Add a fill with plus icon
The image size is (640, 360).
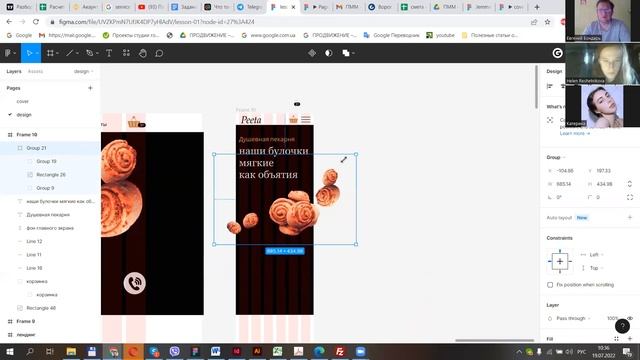pos(630,339)
